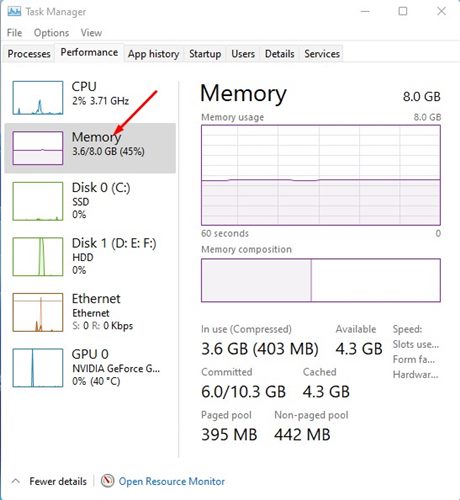Open Resource Monitor link
The width and height of the screenshot is (460, 500).
172,481
